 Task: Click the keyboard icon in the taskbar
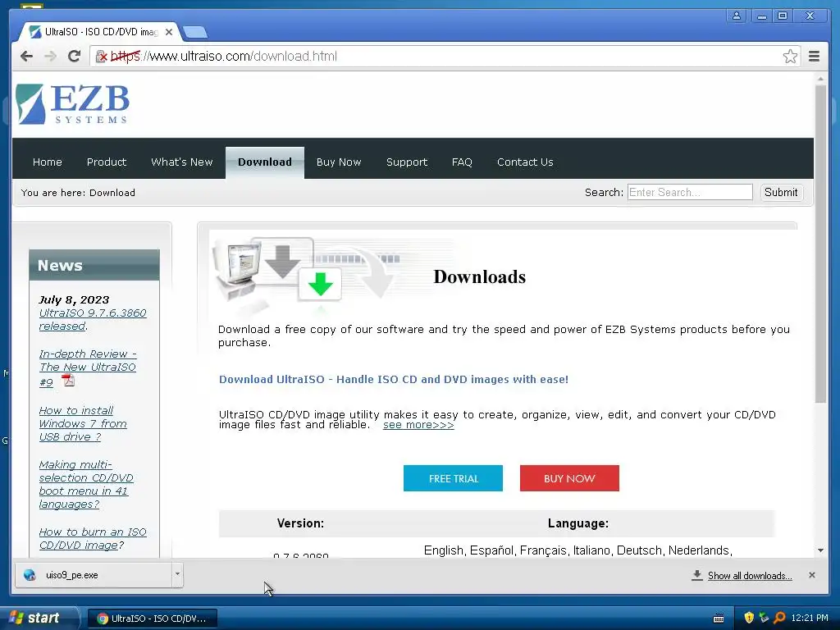click(719, 619)
